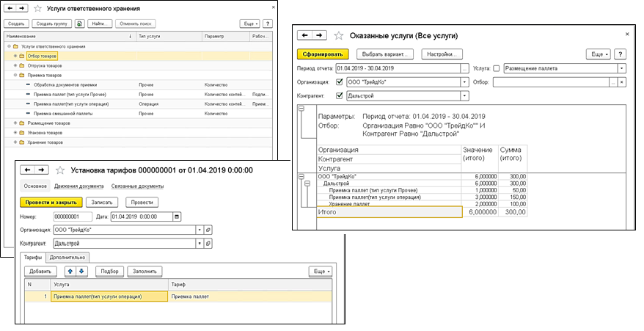
Task: Click the Отменить поиск button
Action: click(136, 23)
